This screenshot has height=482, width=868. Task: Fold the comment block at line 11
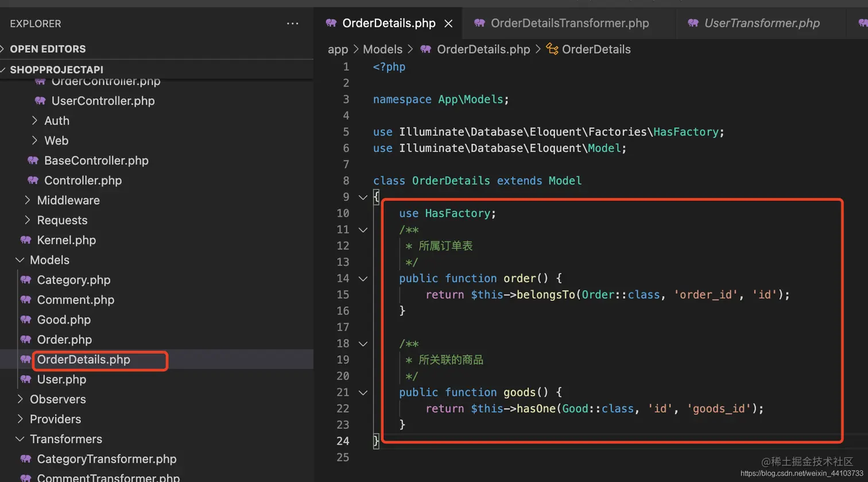[363, 230]
